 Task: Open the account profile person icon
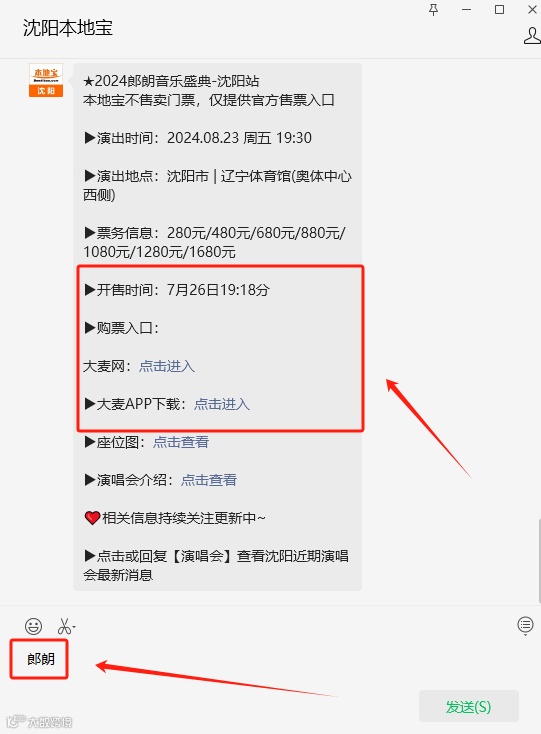pyautogui.click(x=532, y=36)
